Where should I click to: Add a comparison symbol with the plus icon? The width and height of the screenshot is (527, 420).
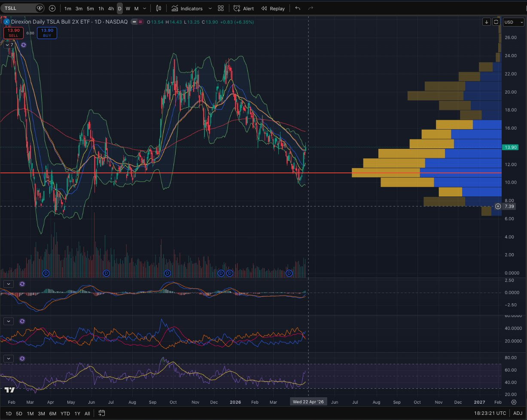(52, 8)
